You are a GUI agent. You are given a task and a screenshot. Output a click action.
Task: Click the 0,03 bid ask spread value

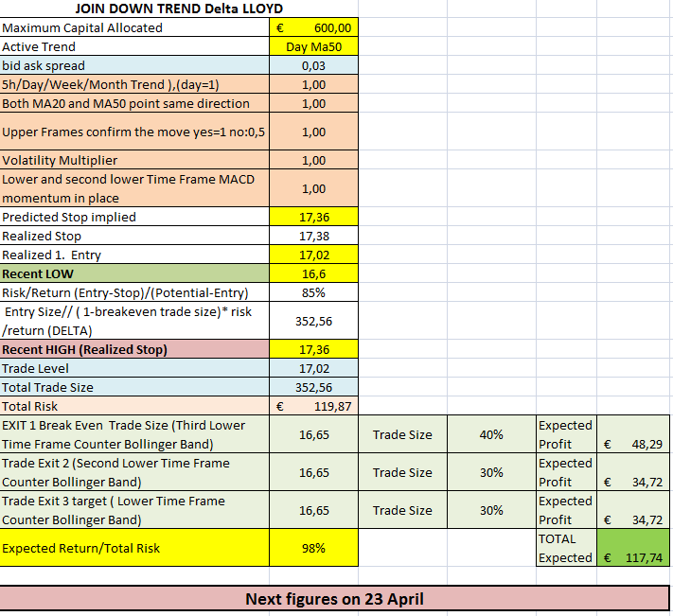pos(313,65)
